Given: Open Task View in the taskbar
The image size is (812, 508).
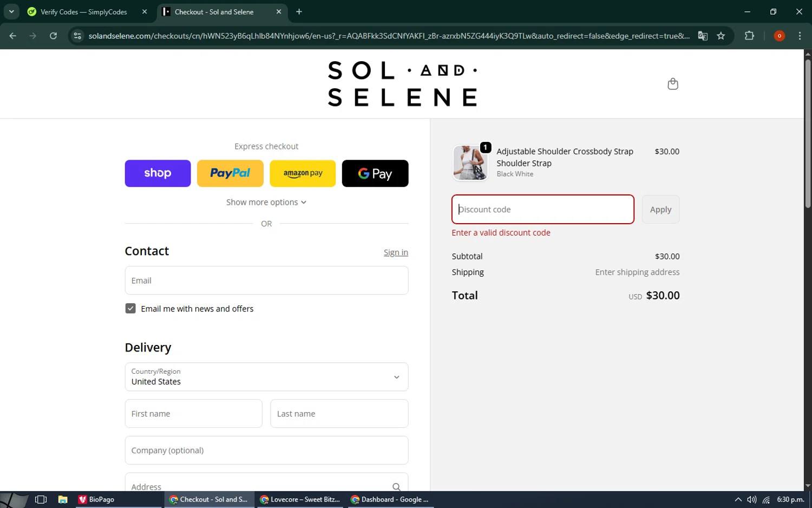Looking at the screenshot, I should (x=41, y=499).
